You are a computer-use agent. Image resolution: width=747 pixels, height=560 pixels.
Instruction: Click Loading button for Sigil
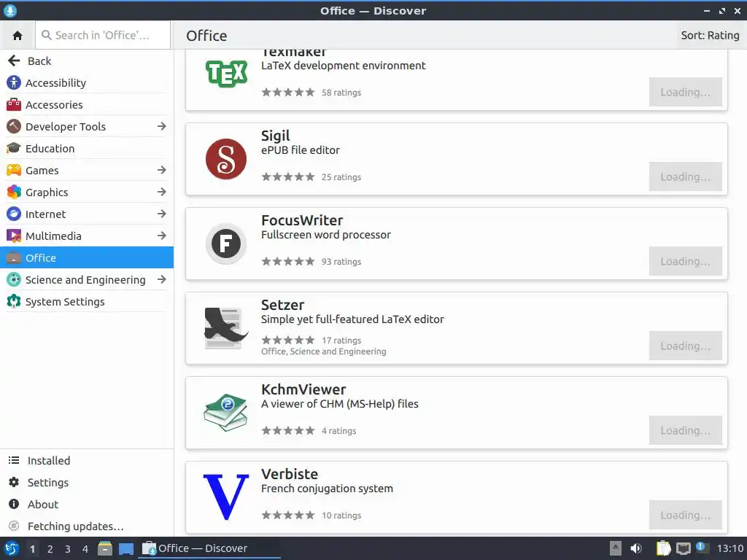[685, 176]
